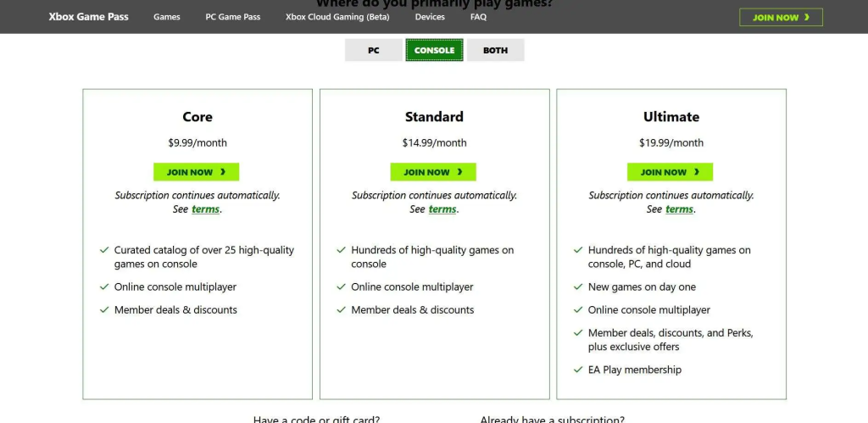The width and height of the screenshot is (868, 423).
Task: Open Xbox Cloud Gaming (Beta) nav link
Action: pyautogui.click(x=337, y=17)
